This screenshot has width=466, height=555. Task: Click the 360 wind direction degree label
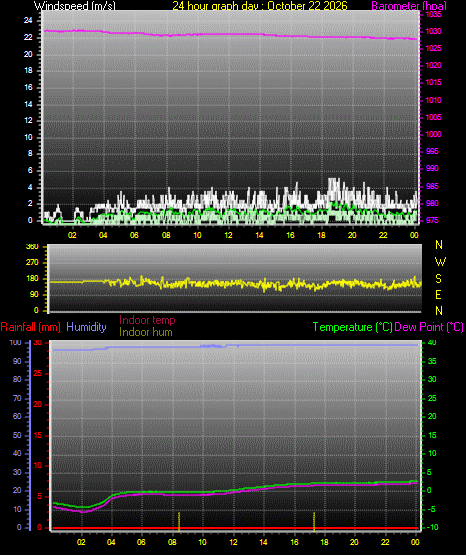click(x=32, y=247)
